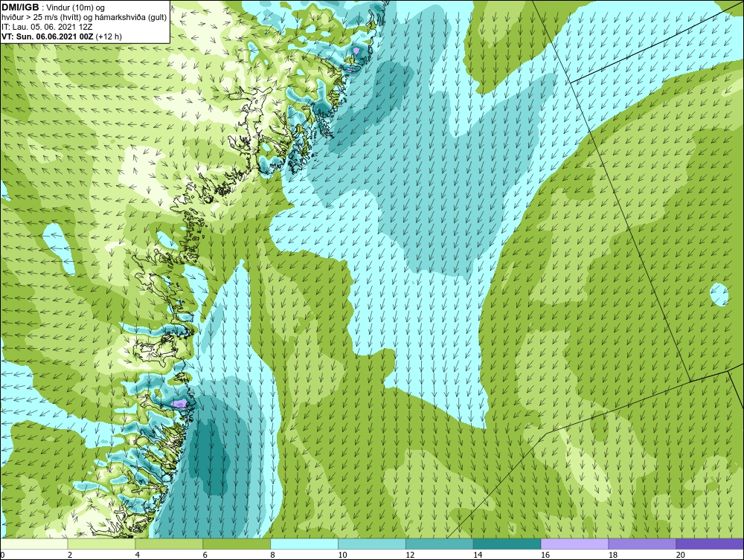Click the legend scale value '6'
This screenshot has width=744, height=560.
pos(205,555)
